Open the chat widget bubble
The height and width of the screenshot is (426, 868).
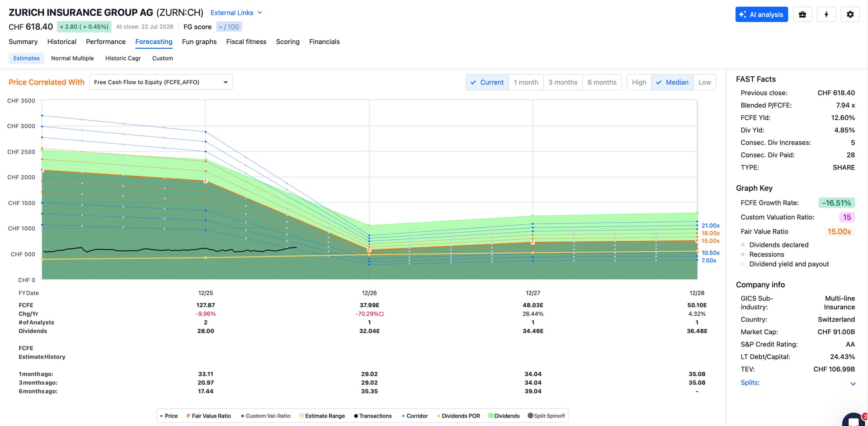pos(854,420)
